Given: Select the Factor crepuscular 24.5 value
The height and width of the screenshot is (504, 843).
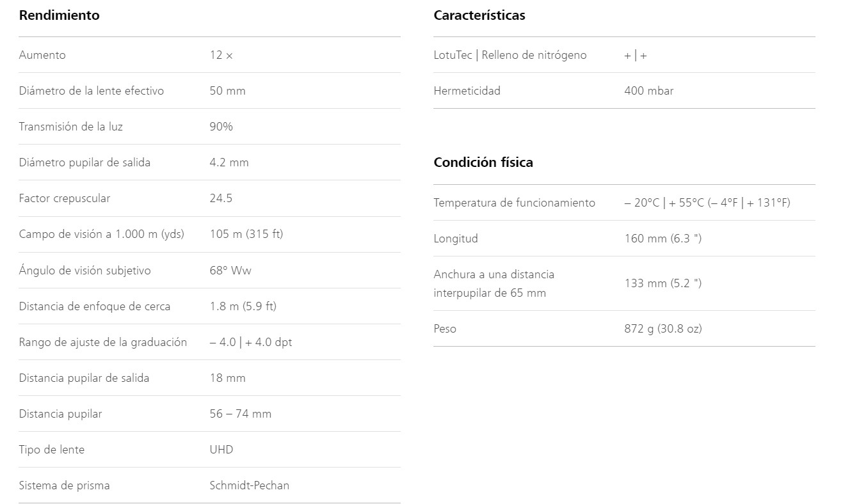Looking at the screenshot, I should pos(221,198).
